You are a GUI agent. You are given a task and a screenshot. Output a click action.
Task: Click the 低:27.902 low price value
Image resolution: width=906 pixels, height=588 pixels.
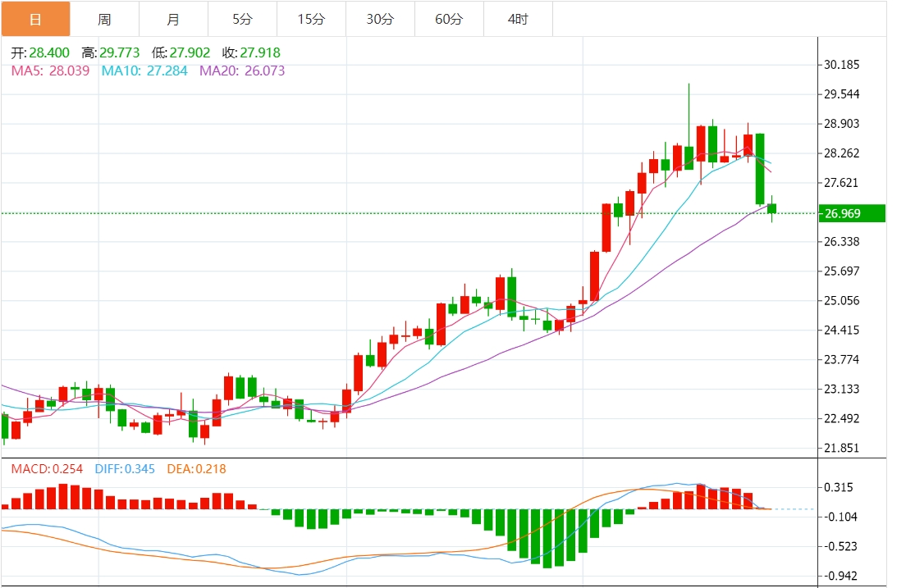pos(181,52)
